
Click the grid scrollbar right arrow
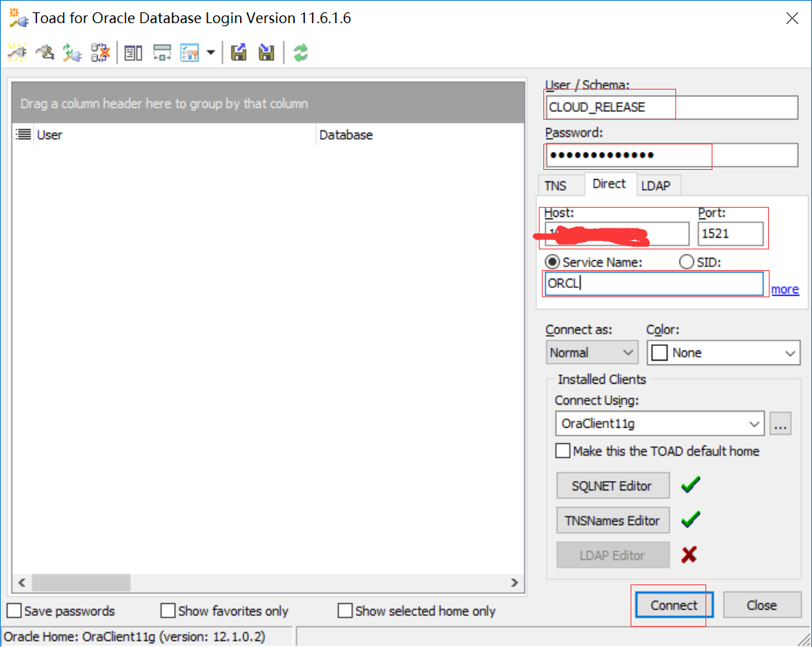(x=514, y=583)
